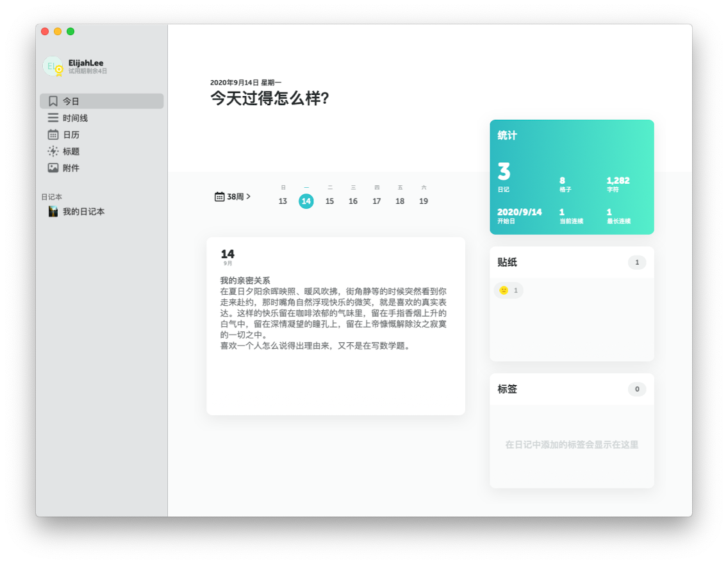Expand week selector chevron after 38周
728x564 pixels.
point(249,197)
